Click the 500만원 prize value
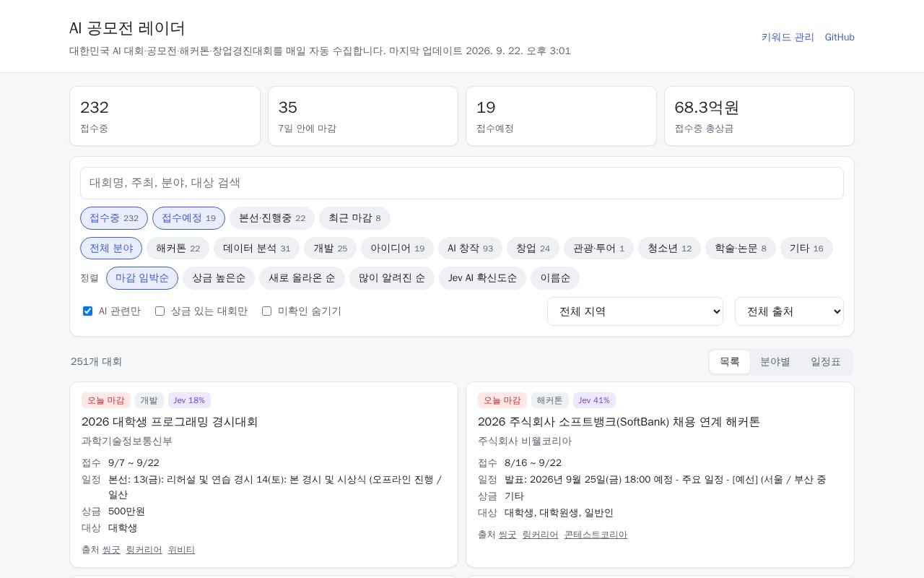This screenshot has height=578, width=924. pos(126,512)
